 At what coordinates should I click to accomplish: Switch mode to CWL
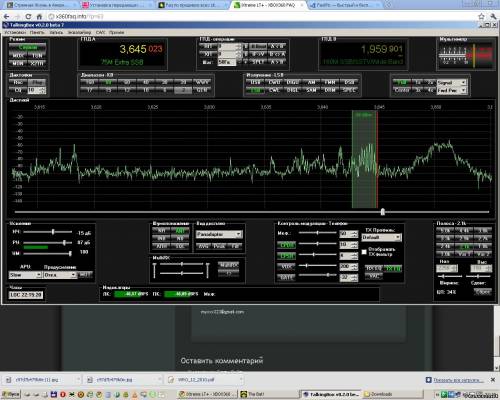(x=274, y=90)
